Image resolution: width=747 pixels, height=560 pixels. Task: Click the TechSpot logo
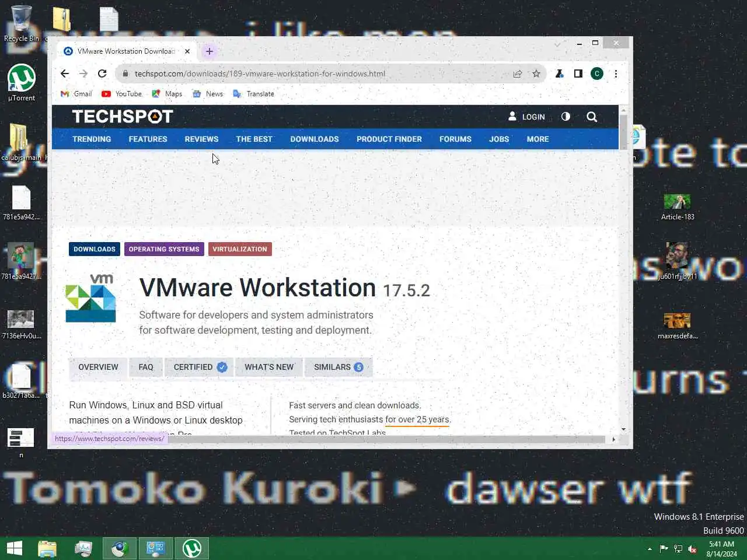click(123, 117)
